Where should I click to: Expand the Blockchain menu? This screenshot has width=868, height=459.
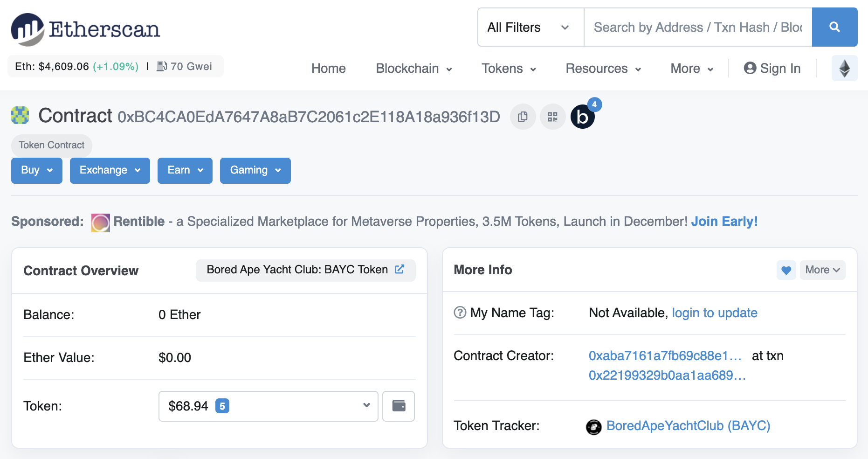click(414, 69)
